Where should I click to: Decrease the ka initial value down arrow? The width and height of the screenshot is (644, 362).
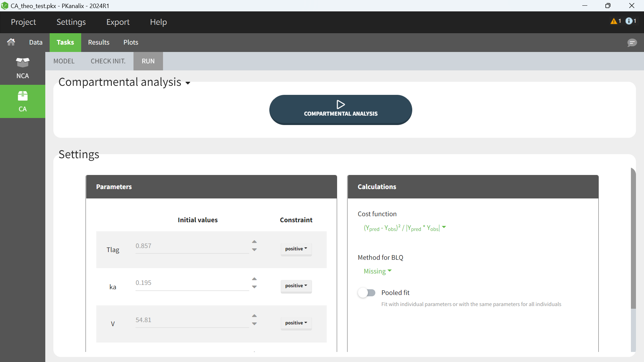pyautogui.click(x=254, y=287)
